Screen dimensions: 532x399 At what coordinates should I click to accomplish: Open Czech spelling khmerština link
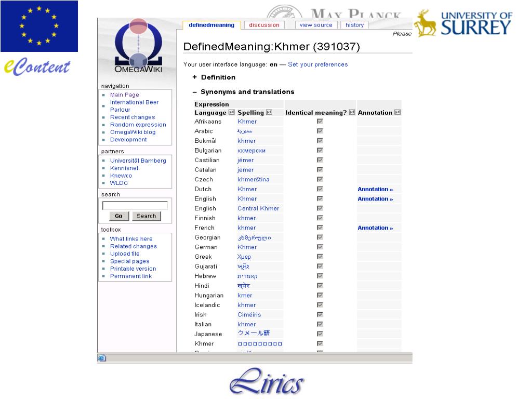[x=253, y=179]
